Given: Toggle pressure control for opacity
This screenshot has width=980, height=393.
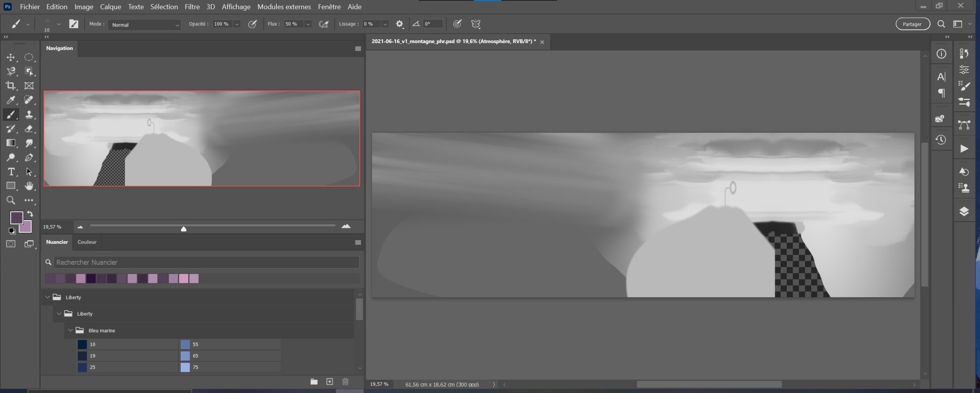Looking at the screenshot, I should pos(252,24).
